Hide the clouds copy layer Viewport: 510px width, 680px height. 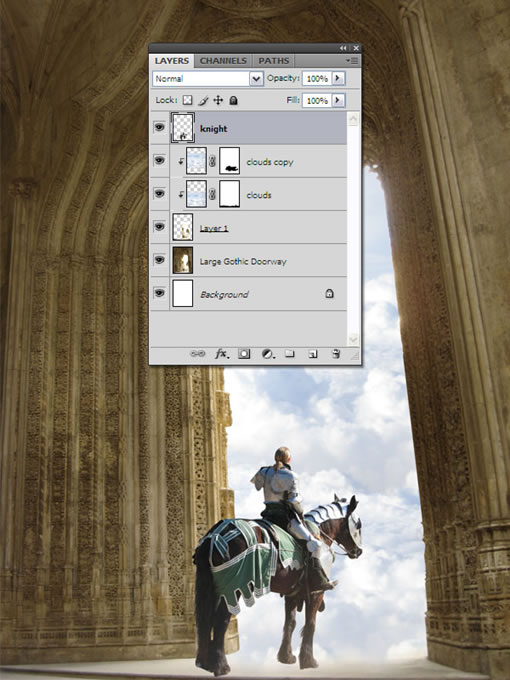click(160, 160)
